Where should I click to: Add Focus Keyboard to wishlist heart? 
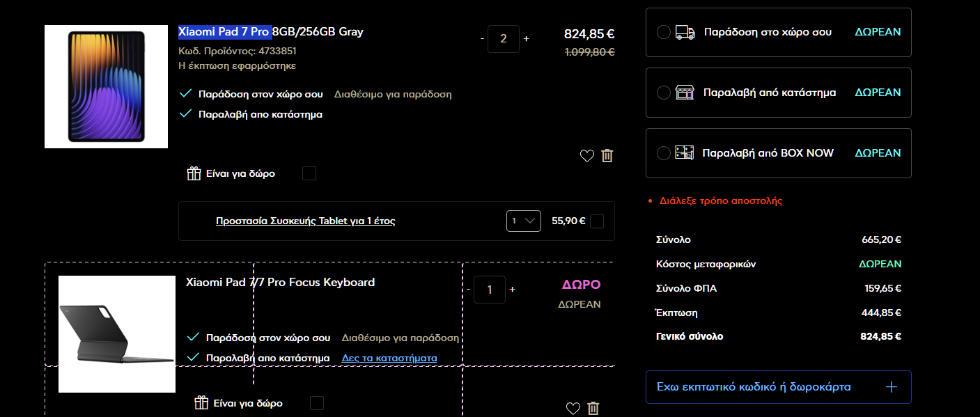click(573, 409)
